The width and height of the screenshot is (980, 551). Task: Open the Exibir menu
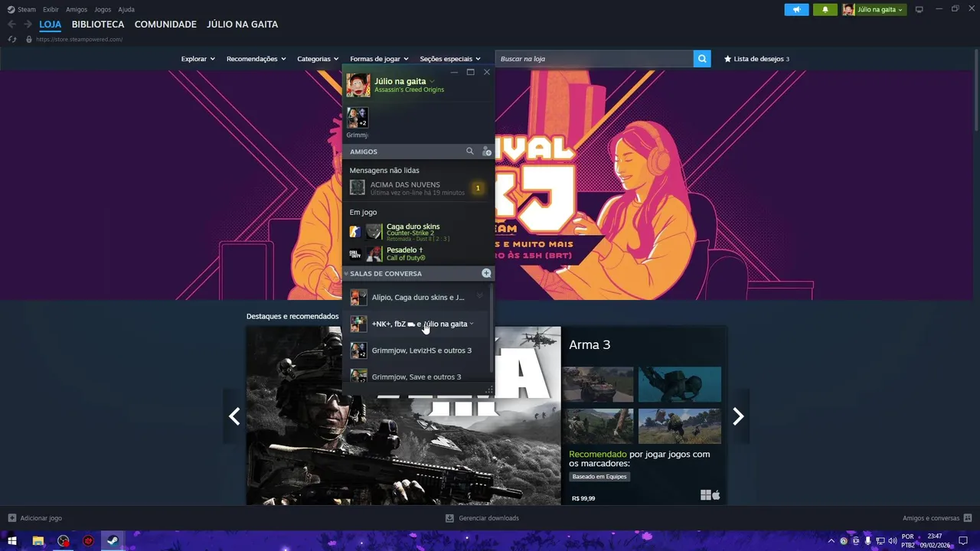[x=51, y=9]
